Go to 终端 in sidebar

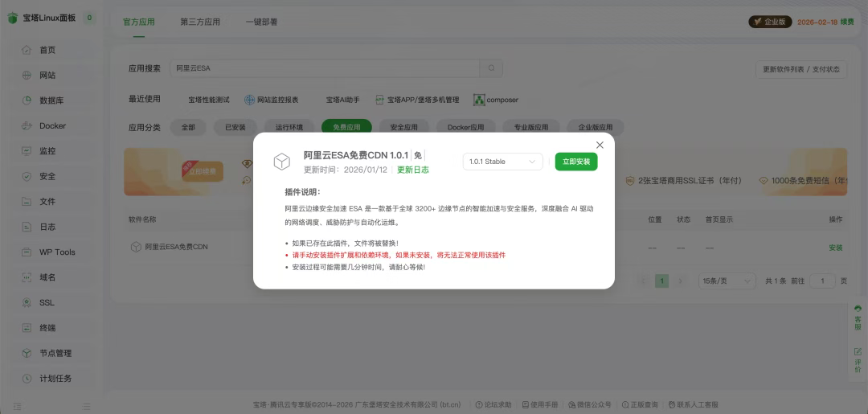pos(47,328)
